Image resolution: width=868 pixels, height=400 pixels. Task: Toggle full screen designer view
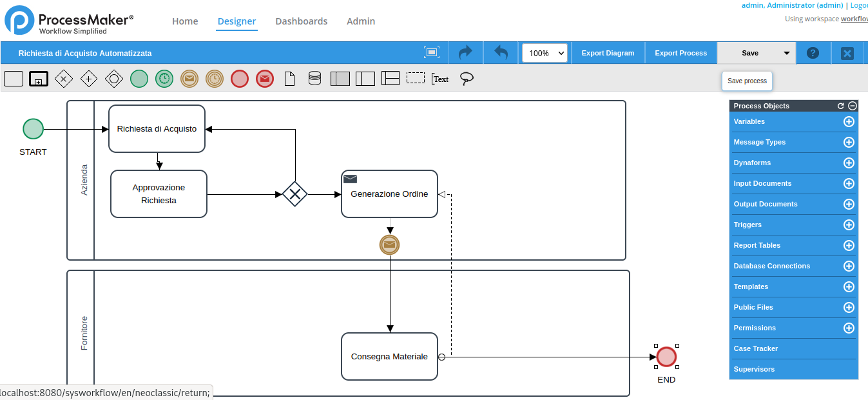431,53
